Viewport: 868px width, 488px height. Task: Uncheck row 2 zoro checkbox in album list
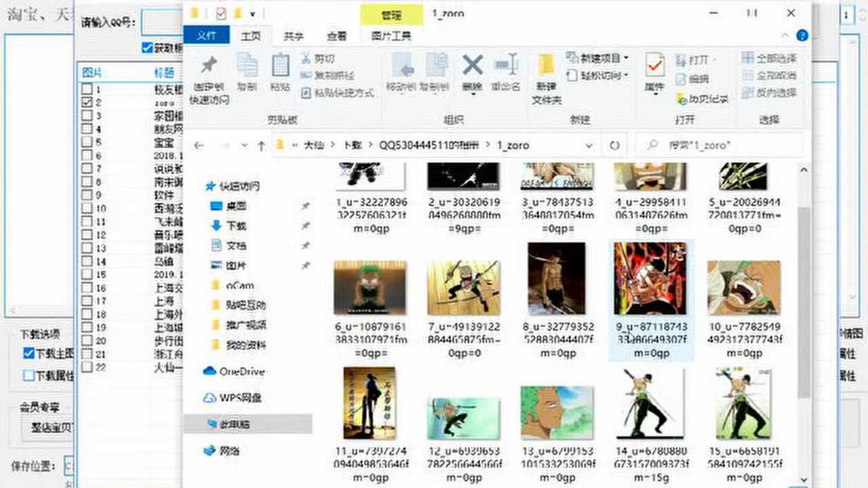pyautogui.click(x=87, y=102)
